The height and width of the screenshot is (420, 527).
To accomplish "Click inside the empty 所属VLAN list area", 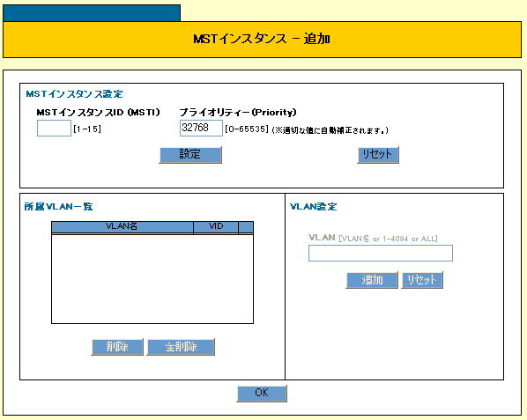I will (152, 278).
